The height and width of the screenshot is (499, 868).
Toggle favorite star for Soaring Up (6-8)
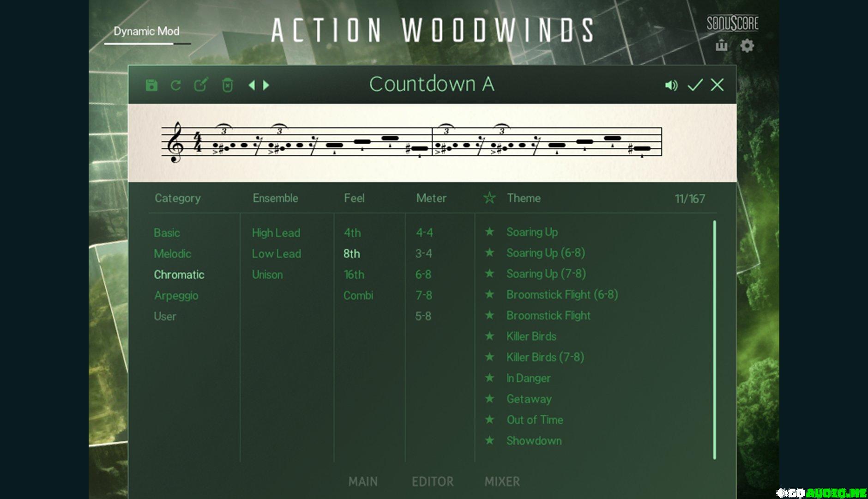[x=489, y=252]
